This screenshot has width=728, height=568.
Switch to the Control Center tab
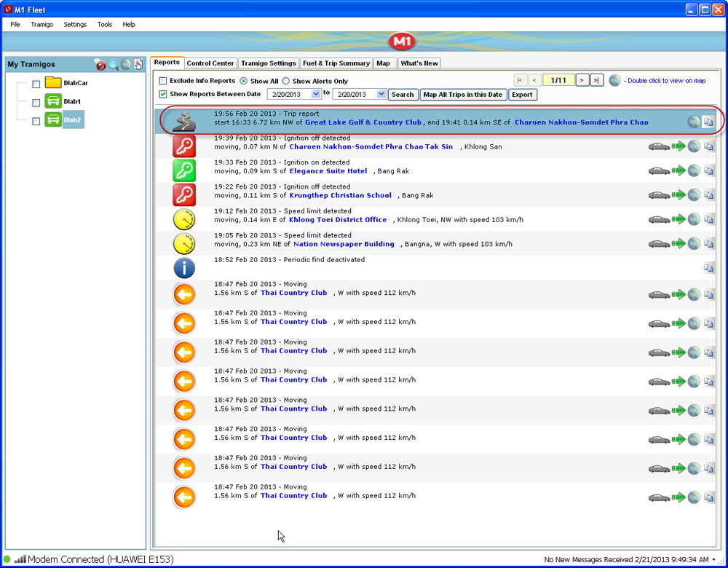[x=210, y=63]
